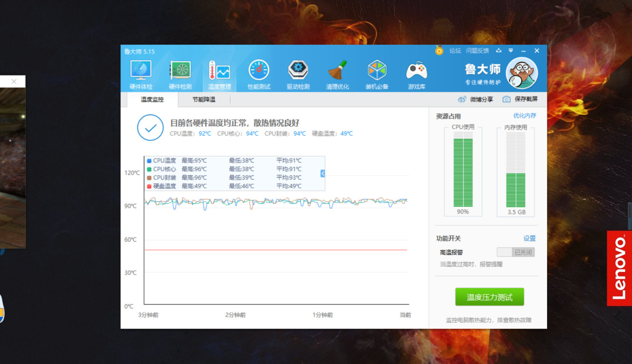Collapse the temperature legend with blue chevron

point(322,173)
